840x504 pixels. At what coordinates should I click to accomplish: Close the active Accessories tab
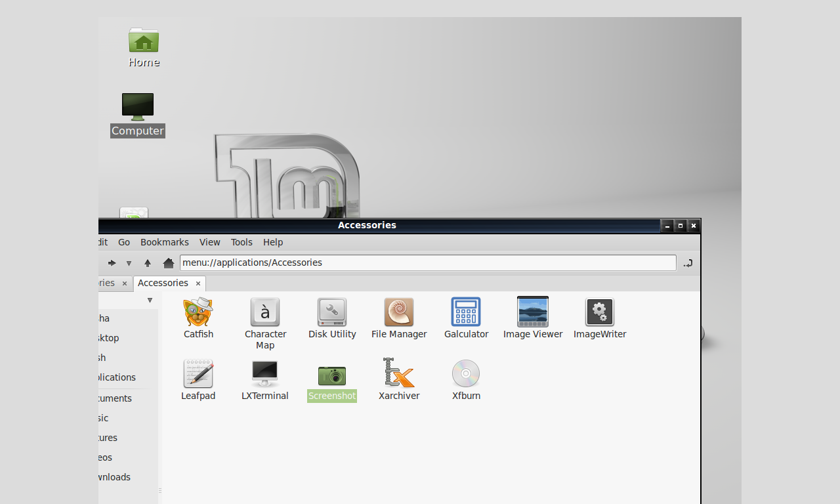(198, 283)
